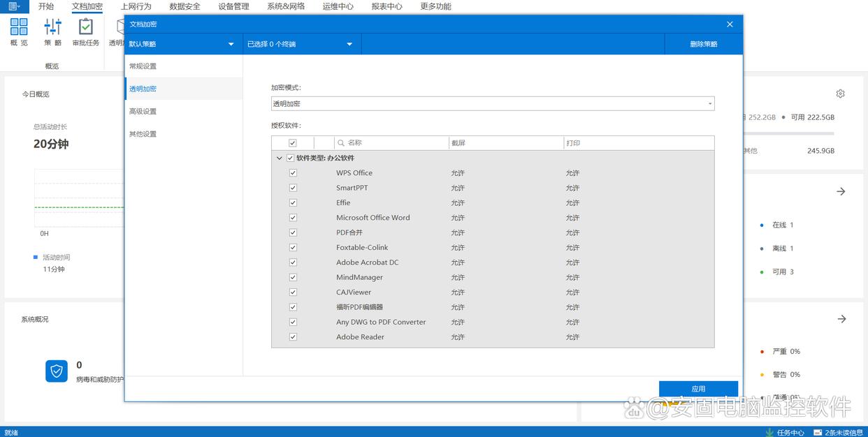The height and width of the screenshot is (437, 868).
Task: Click the right arrow beside terminal status
Action: pos(841,191)
